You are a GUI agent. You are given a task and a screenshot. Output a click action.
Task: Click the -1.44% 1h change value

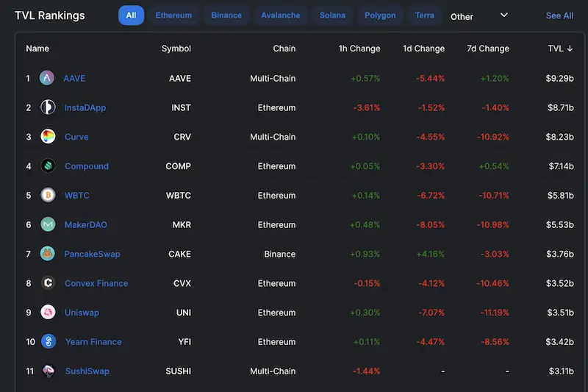[366, 371]
